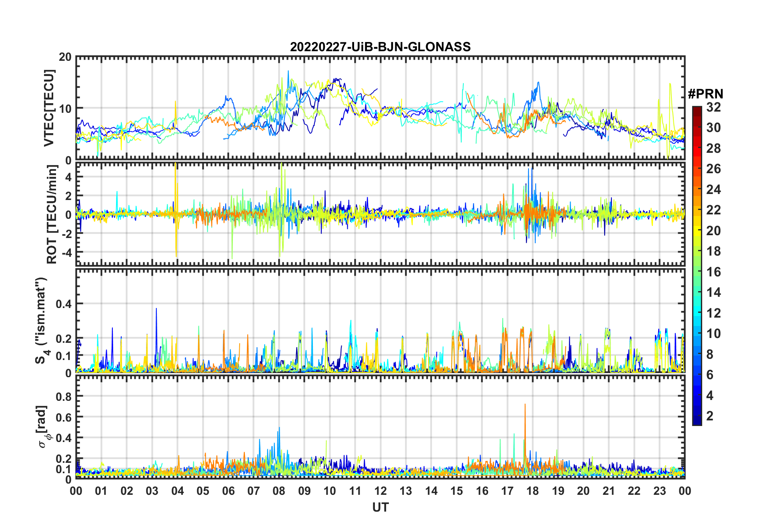The image size is (761, 532).
Task: Click colorbar tick label 6
Action: tap(710, 375)
